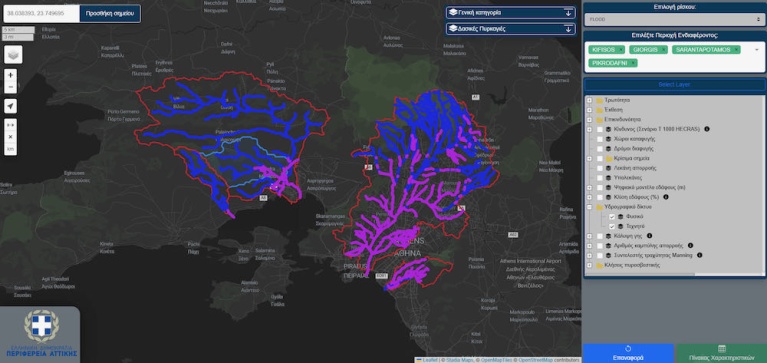Zoom in with the plus map control
This screenshot has width=767, height=363.
pyautogui.click(x=10, y=75)
